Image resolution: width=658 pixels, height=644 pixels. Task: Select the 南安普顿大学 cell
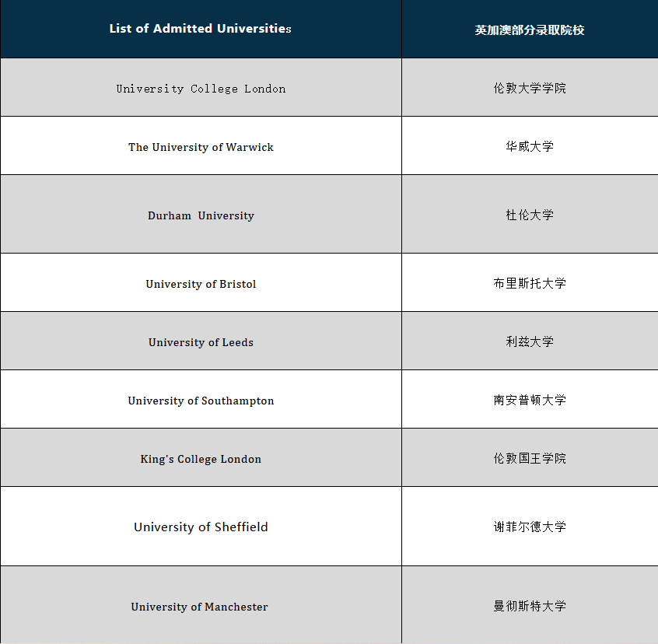(530, 400)
